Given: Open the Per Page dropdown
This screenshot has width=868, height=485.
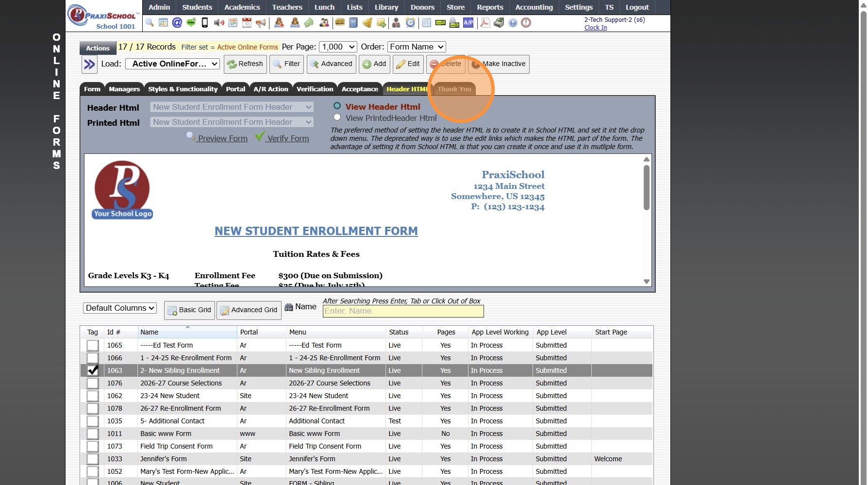Looking at the screenshot, I should [x=338, y=47].
